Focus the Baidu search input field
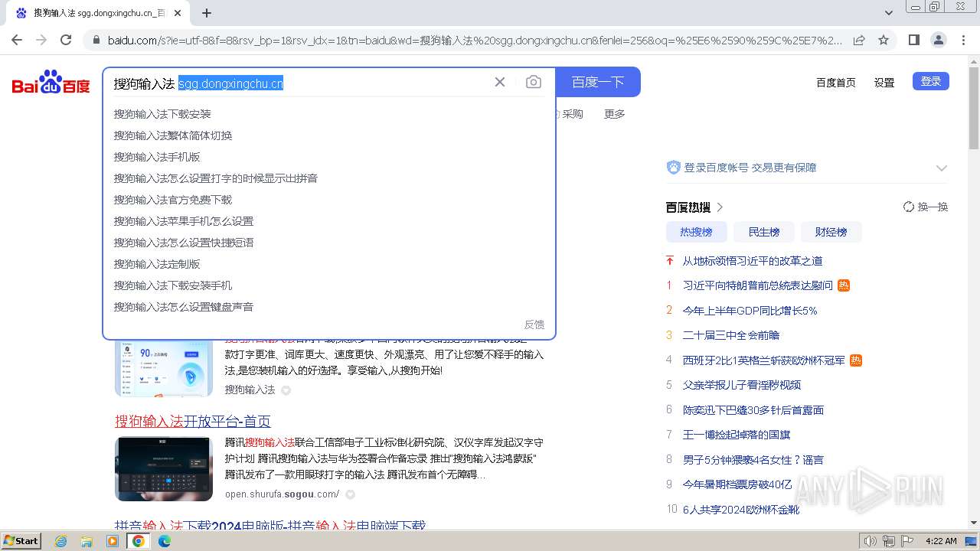Viewport: 980px width, 551px height. [299, 83]
